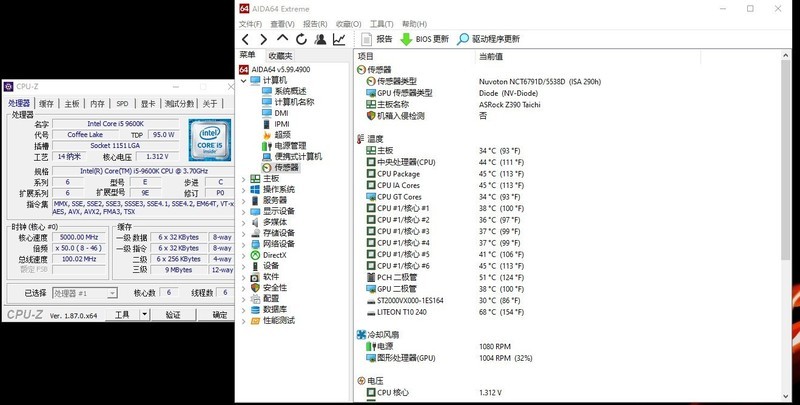Expand the 多媒体 tree node
Screen dimensions: 800x405
(243, 222)
